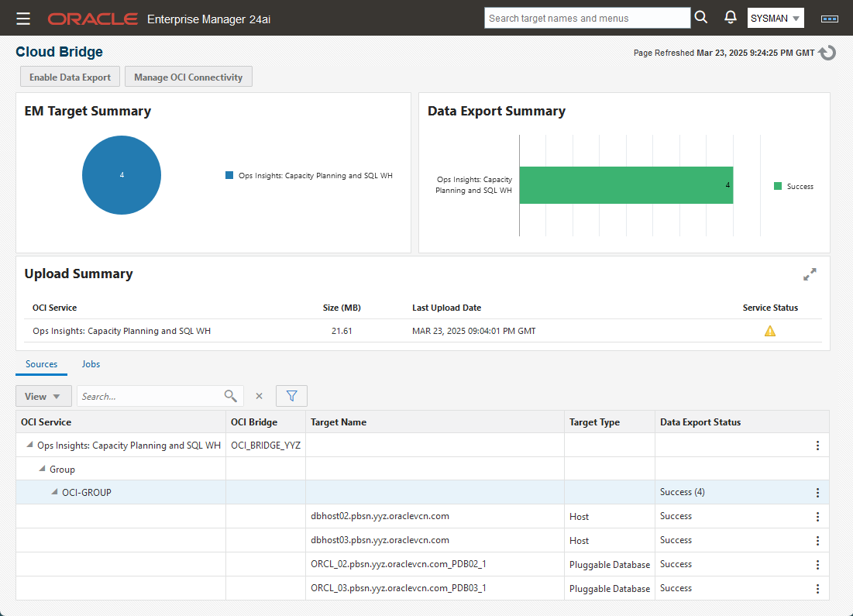The height and width of the screenshot is (616, 853).
Task: Clear the Sources search using X icon
Action: pos(260,396)
